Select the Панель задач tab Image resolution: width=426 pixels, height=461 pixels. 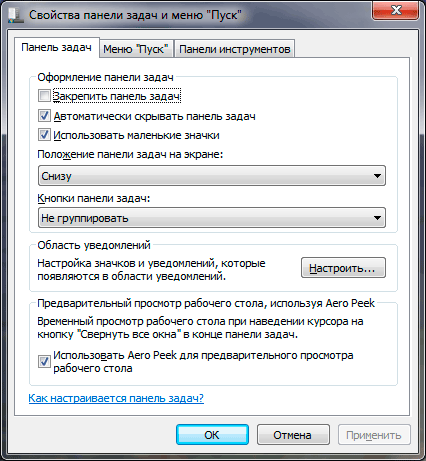pyautogui.click(x=57, y=47)
